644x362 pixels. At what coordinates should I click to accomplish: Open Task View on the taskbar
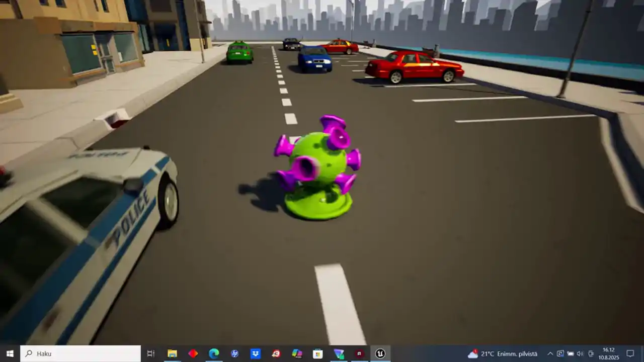(x=150, y=353)
